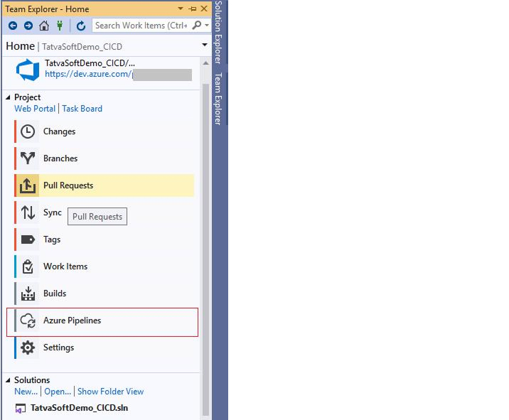Pin the Team Explorer window with pushpin
The height and width of the screenshot is (420, 509).
(x=193, y=9)
